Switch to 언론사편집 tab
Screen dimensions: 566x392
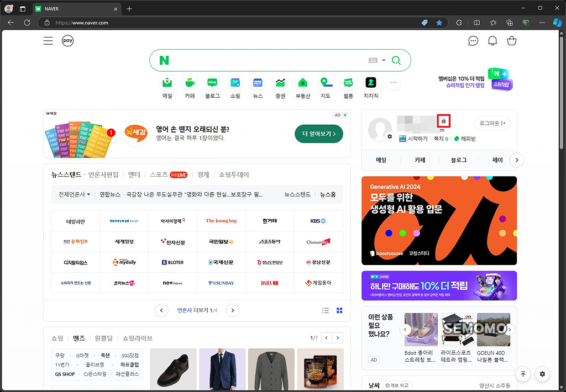pyautogui.click(x=103, y=174)
